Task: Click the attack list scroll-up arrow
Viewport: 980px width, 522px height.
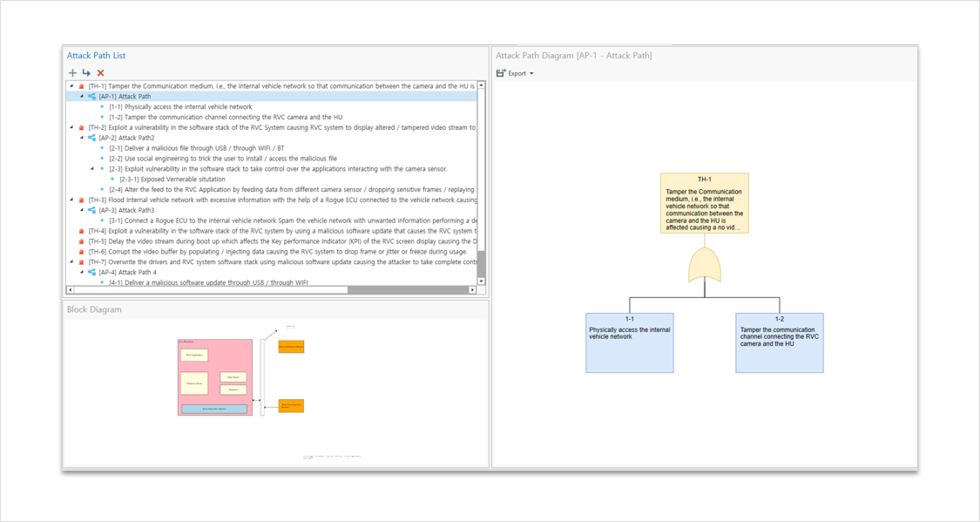Action: (481, 85)
